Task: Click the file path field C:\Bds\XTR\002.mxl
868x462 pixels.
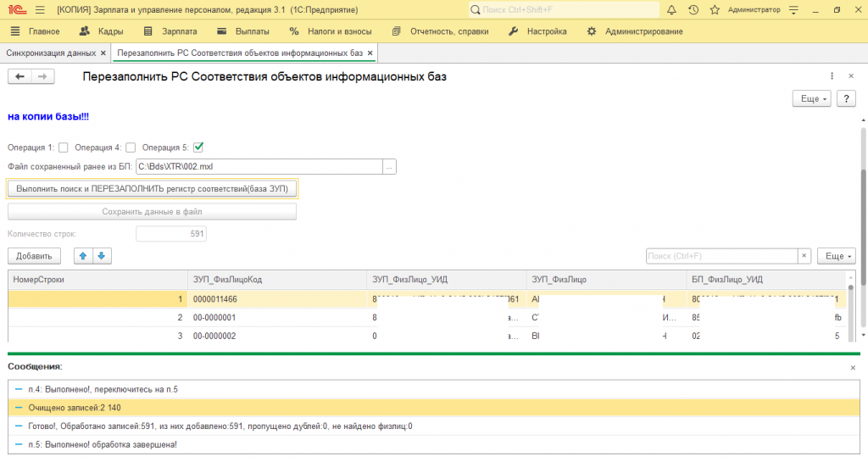Action: click(x=259, y=166)
